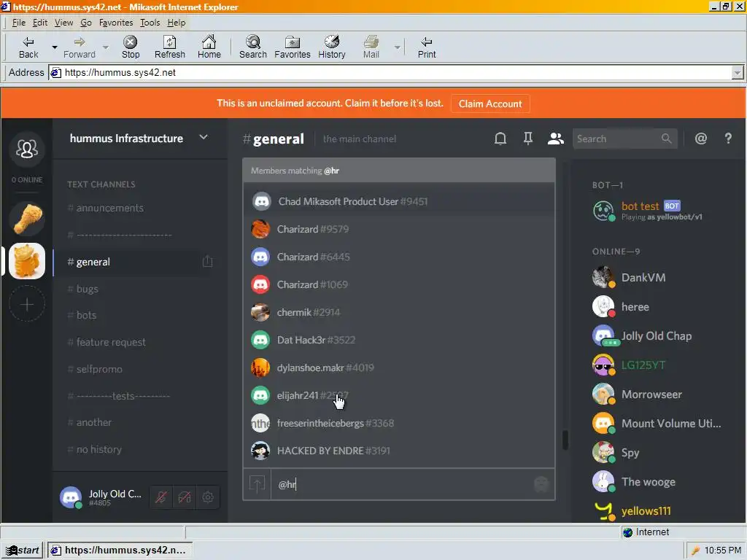
Task: Select Charizard #6445 from matches
Action: coord(399,257)
